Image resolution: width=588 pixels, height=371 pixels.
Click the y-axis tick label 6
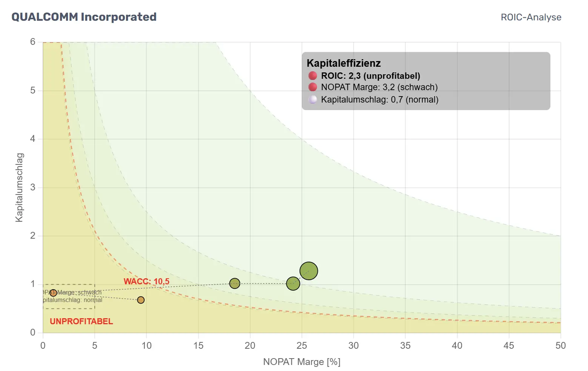pos(33,42)
